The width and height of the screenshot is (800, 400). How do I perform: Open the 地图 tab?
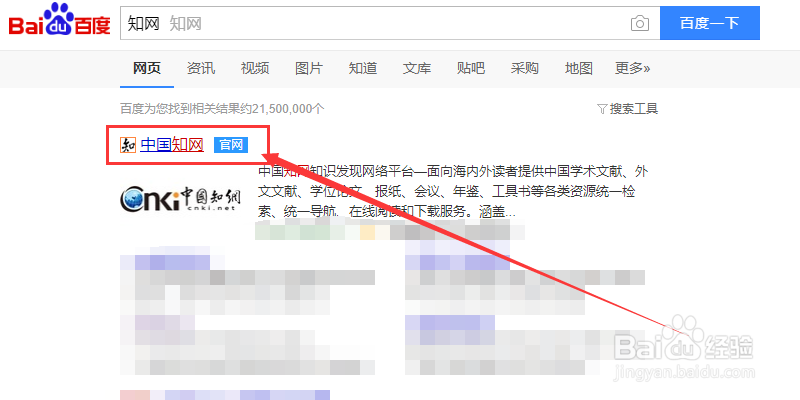click(579, 68)
